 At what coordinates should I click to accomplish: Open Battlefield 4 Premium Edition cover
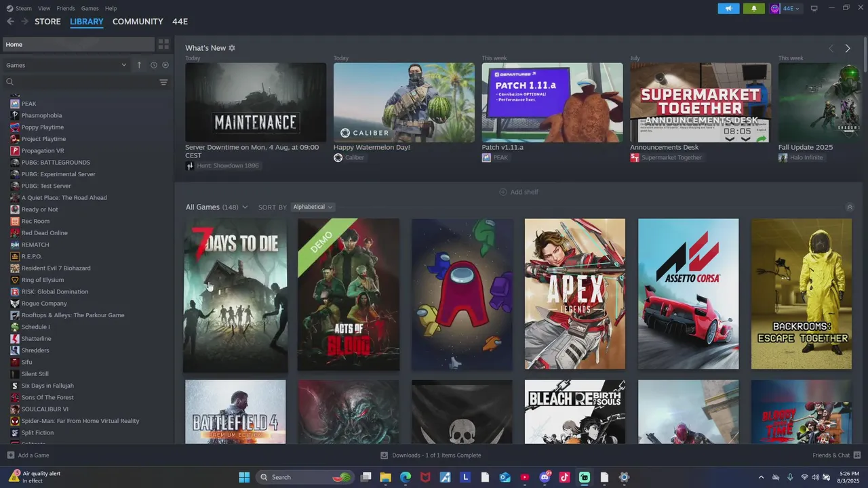(235, 412)
